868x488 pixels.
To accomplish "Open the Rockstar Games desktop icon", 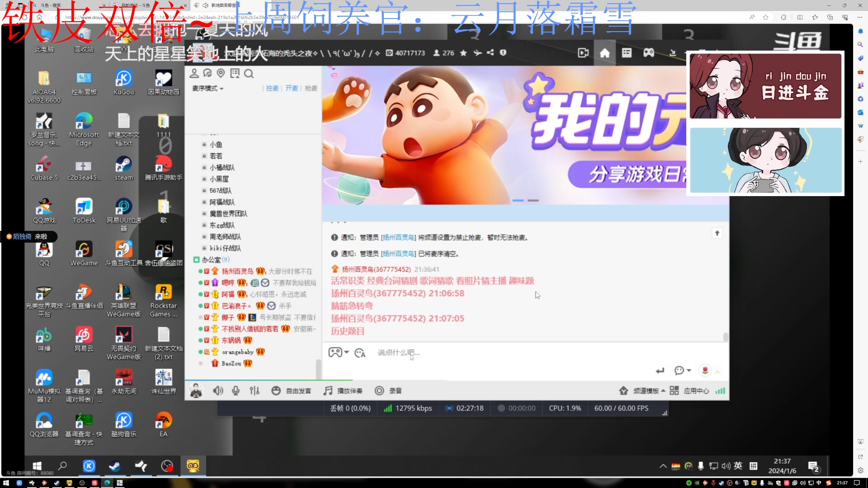I will point(163,300).
